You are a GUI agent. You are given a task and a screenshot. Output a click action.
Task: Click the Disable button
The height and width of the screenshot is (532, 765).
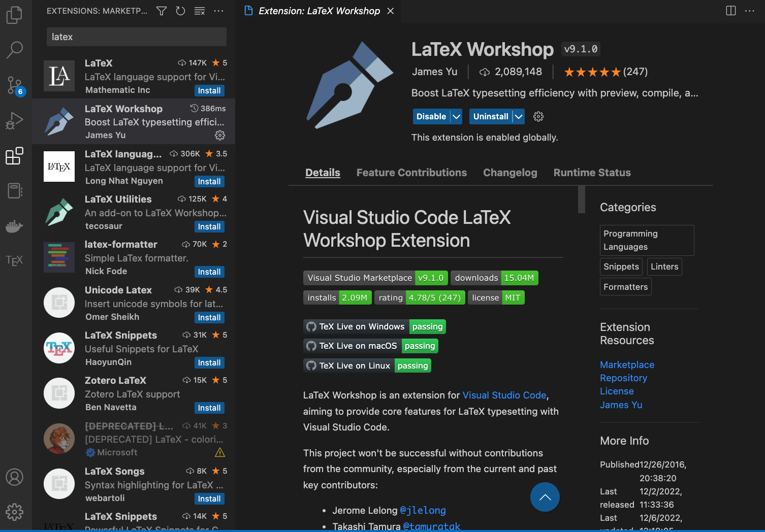coord(431,117)
